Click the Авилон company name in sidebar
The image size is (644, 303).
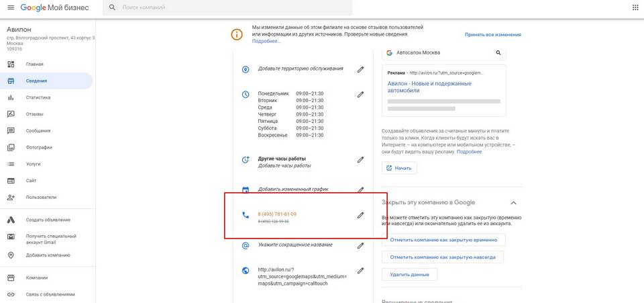pos(19,30)
